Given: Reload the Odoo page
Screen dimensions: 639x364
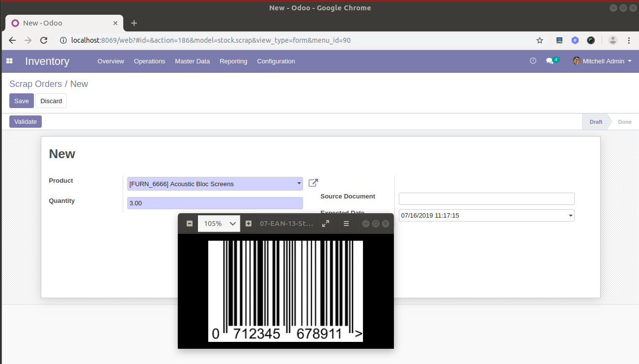Looking at the screenshot, I should click(44, 40).
